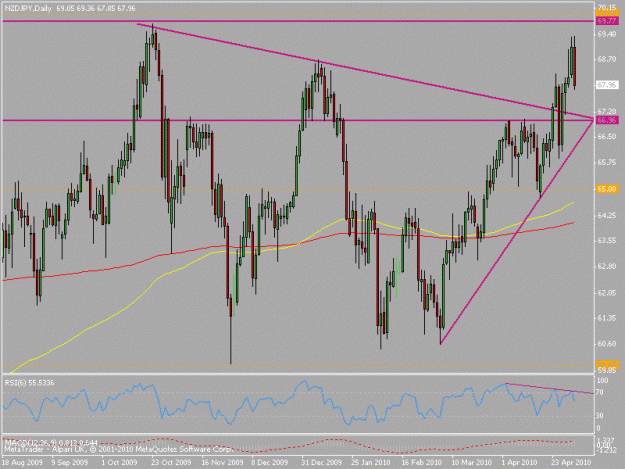Click the 16 Feb 2010 date label
Viewport: 625px width, 469px height.
421,463
